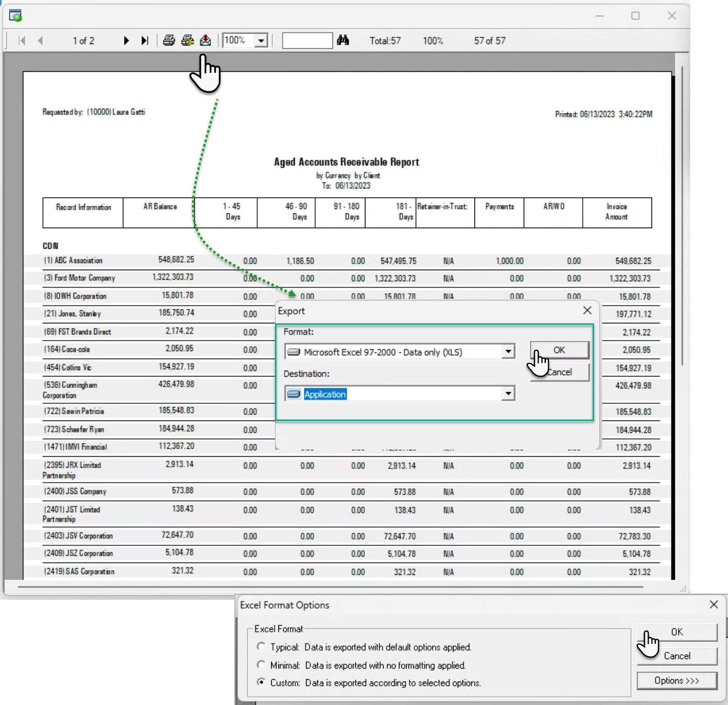The width and height of the screenshot is (728, 705).
Task: Click the report's vertical scrollbar
Action: click(x=683, y=215)
